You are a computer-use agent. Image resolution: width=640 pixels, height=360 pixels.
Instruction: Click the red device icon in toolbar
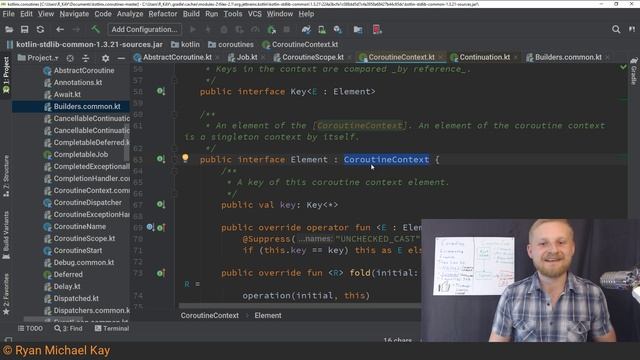377,29
